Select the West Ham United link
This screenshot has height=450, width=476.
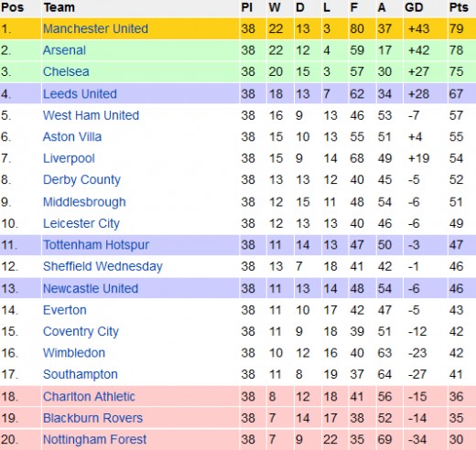[91, 115]
